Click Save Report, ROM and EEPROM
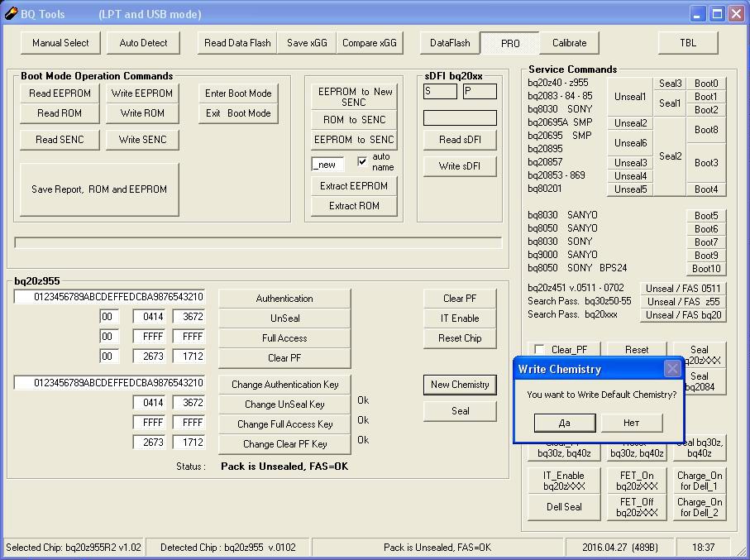This screenshot has width=750, height=560. coord(99,189)
